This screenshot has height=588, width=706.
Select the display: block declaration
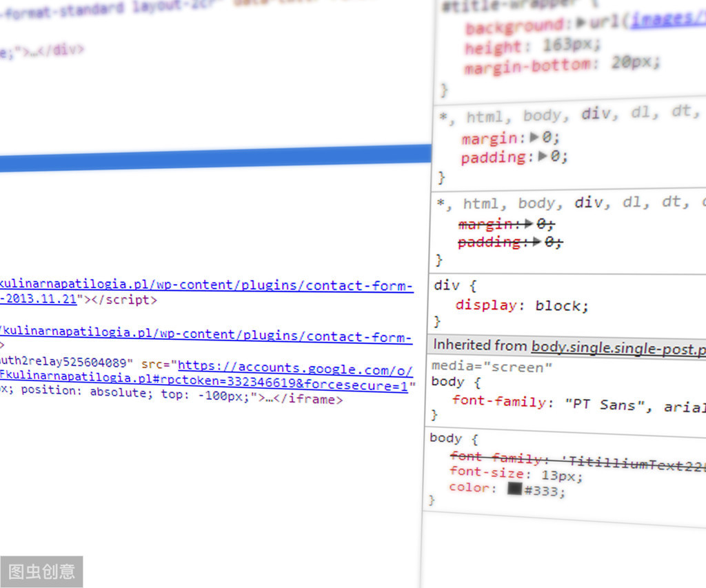[523, 305]
